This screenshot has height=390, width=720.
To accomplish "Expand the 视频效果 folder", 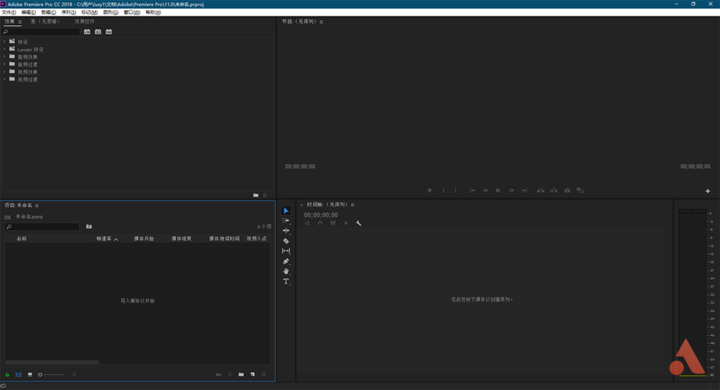I will (5, 72).
